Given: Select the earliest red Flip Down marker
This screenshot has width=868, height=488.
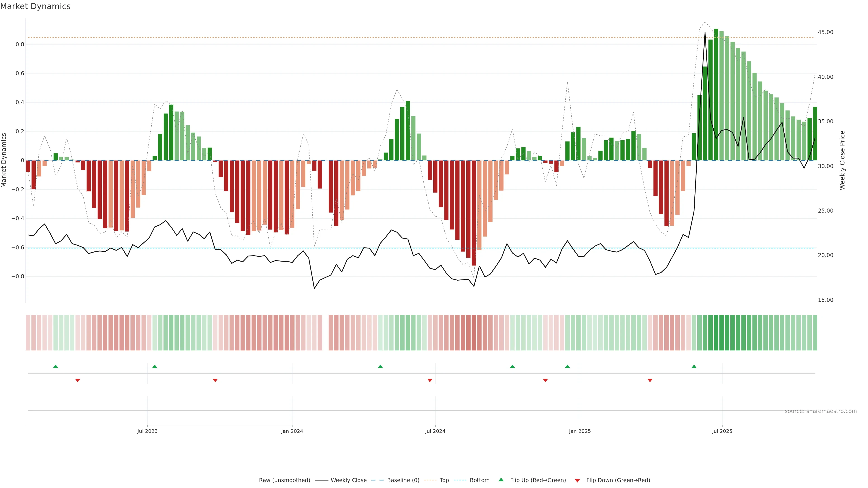Looking at the screenshot, I should (x=78, y=380).
